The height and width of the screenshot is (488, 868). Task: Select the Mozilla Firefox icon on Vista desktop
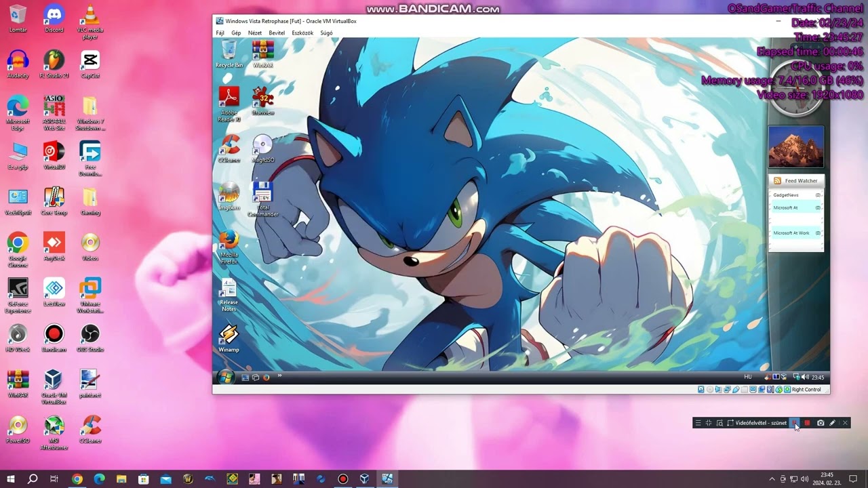click(x=229, y=247)
